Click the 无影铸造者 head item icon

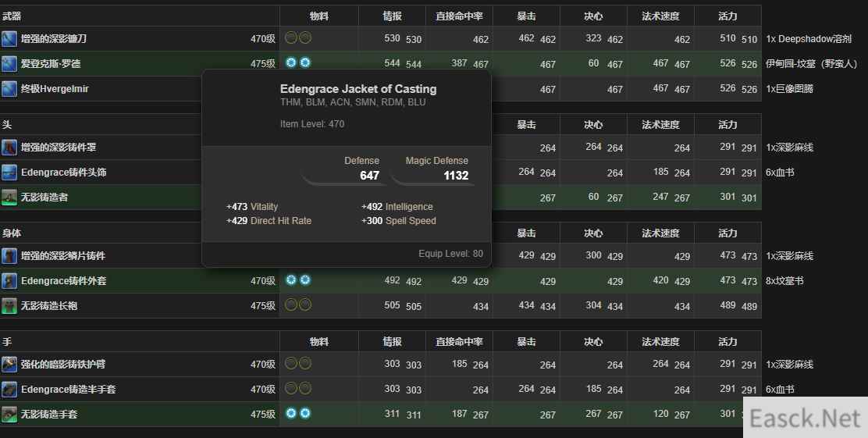coord(9,198)
